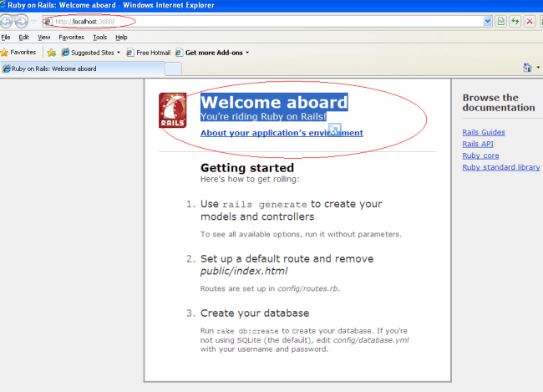This screenshot has height=392, width=543.
Task: Open the Ruby core link
Action: pyautogui.click(x=480, y=155)
